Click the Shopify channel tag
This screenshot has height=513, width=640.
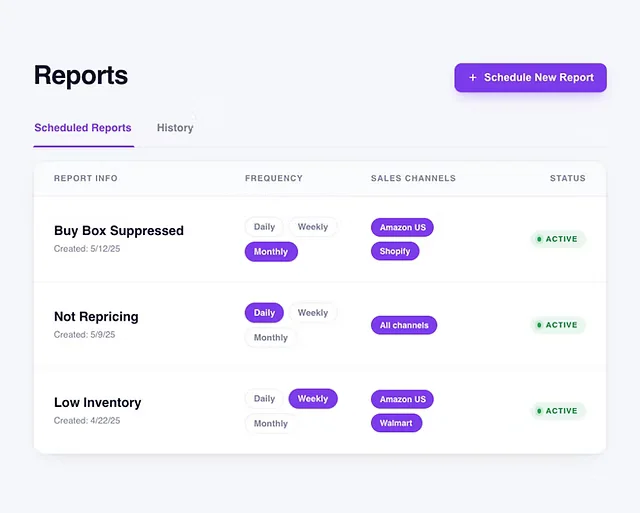point(395,251)
